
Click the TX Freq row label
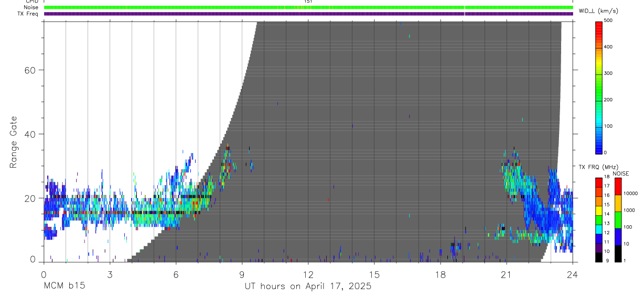(28, 14)
